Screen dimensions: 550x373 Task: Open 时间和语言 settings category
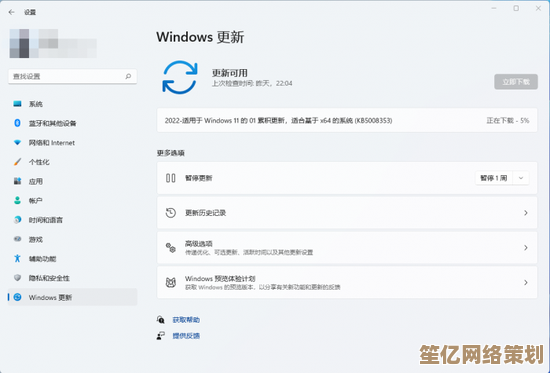pos(72,220)
